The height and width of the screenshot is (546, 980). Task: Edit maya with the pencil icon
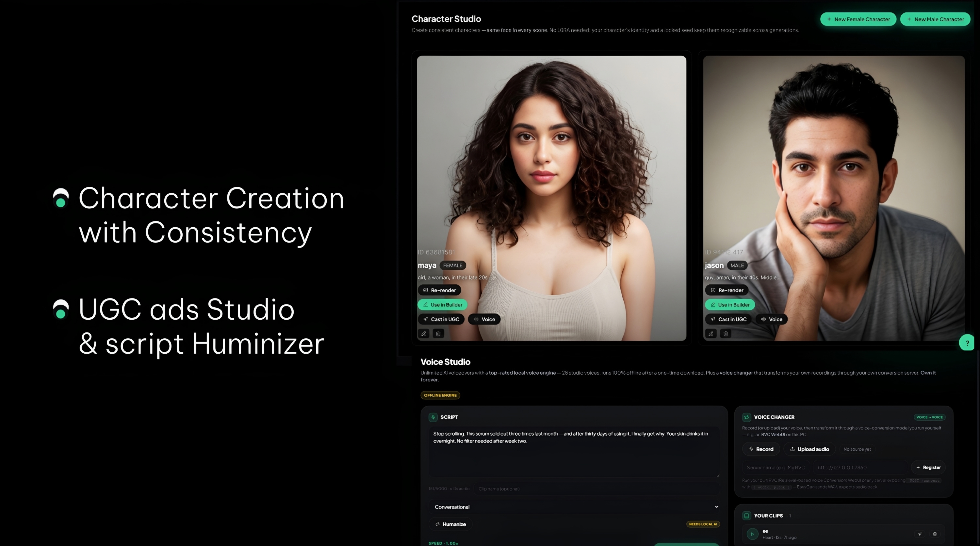[x=423, y=333]
